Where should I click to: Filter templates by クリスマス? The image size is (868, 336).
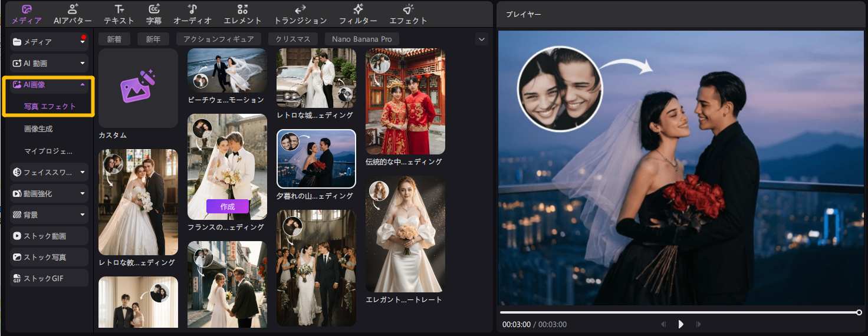pos(293,39)
